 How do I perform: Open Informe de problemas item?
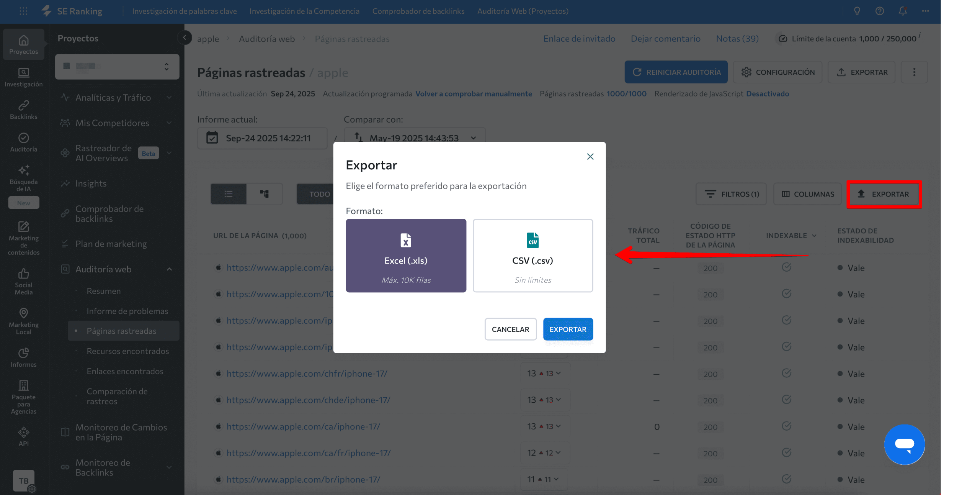(x=127, y=311)
